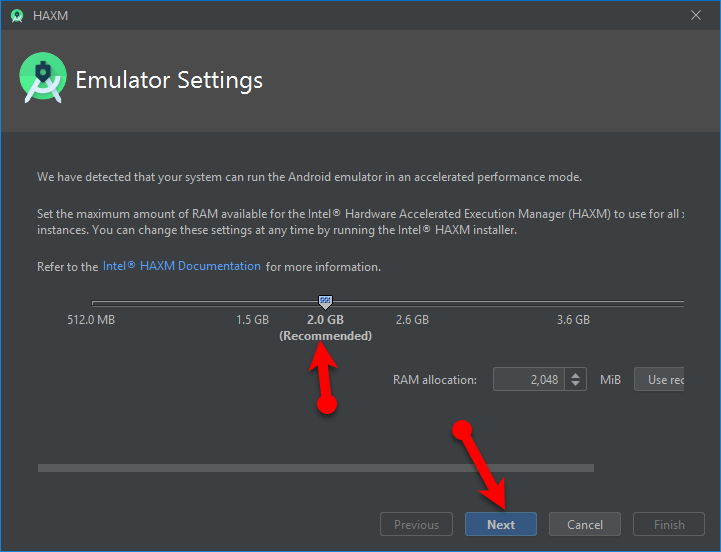The height and width of the screenshot is (552, 721).
Task: Click the Android Studio logo in header
Action: [43, 80]
